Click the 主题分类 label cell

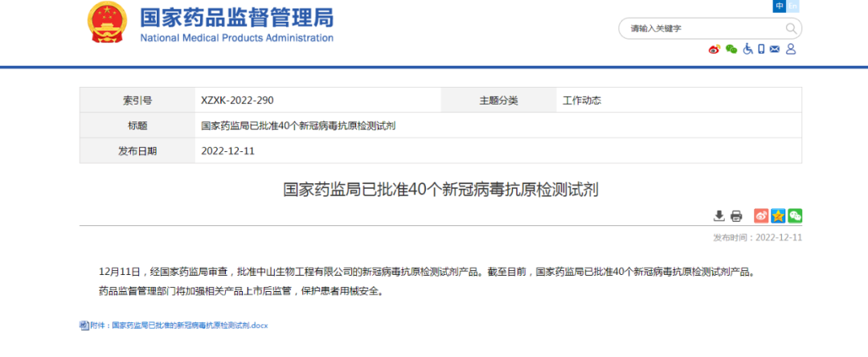(x=499, y=101)
